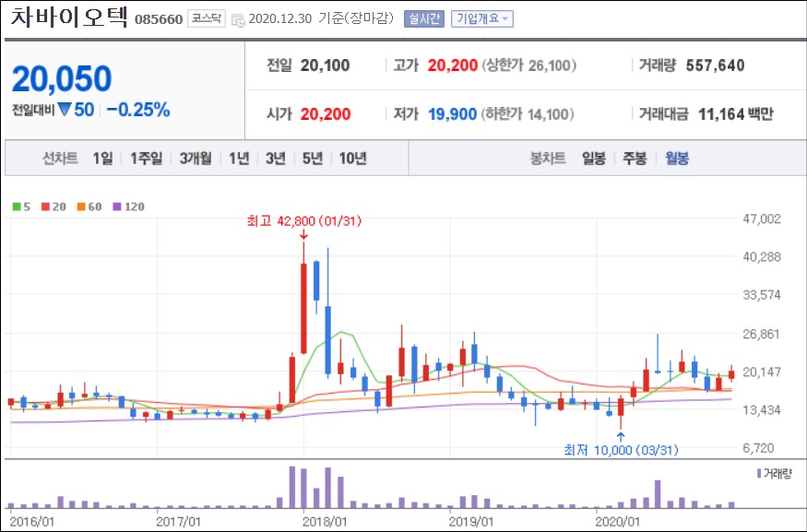Select the 3개월 line chart tab
Screen dimensions: 807x532
tap(196, 159)
